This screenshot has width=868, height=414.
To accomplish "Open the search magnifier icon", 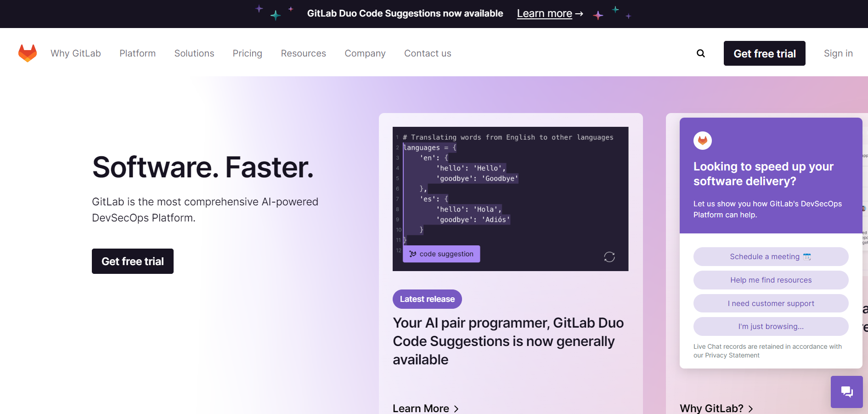I will [x=701, y=53].
